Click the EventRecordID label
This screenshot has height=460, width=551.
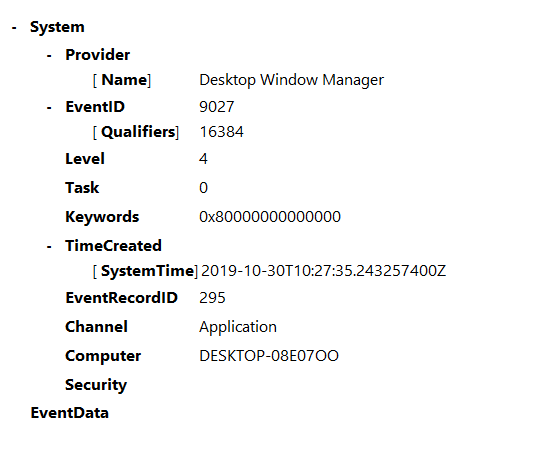[x=122, y=298]
